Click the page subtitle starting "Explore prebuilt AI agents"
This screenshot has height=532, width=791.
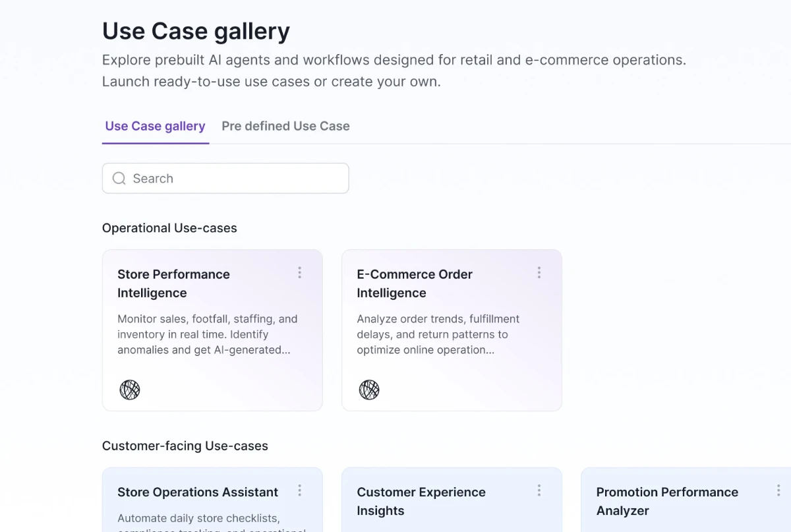click(394, 71)
